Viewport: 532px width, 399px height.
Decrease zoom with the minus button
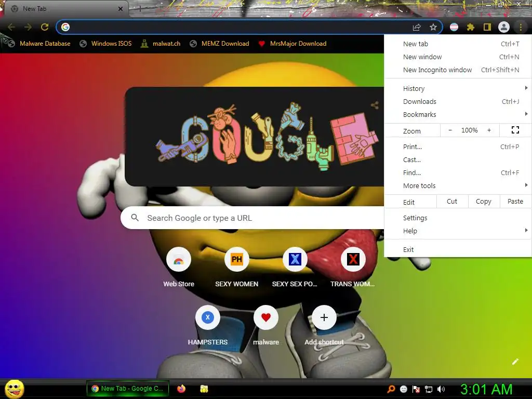coord(450,130)
